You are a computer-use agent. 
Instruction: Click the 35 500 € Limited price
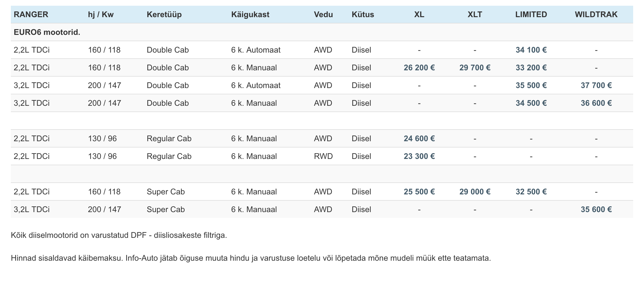click(x=531, y=85)
